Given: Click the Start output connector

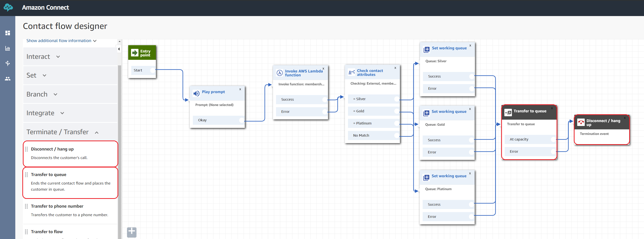Looking at the screenshot, I should [153, 70].
